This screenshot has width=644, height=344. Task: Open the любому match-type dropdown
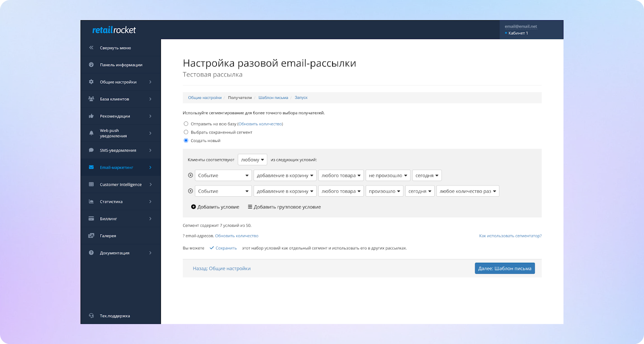(252, 160)
